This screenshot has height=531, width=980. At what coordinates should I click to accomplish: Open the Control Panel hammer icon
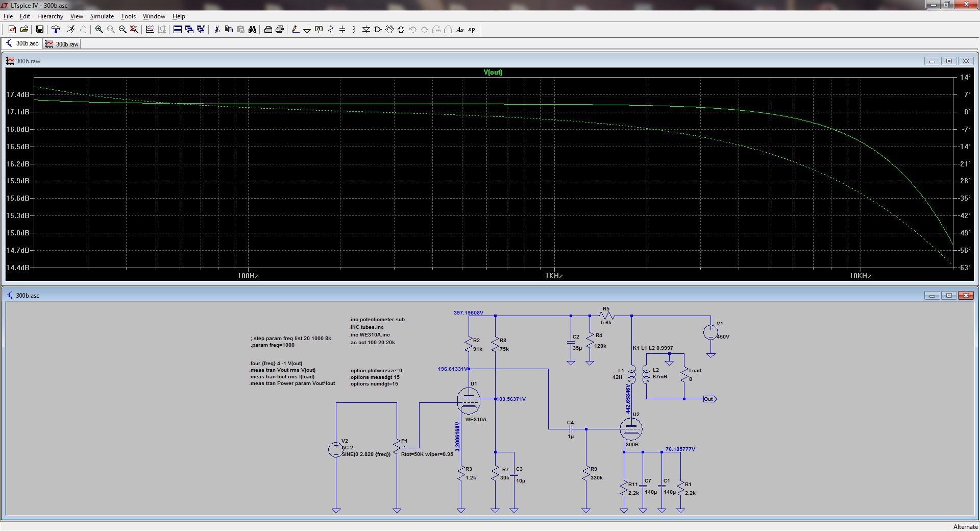pos(56,30)
